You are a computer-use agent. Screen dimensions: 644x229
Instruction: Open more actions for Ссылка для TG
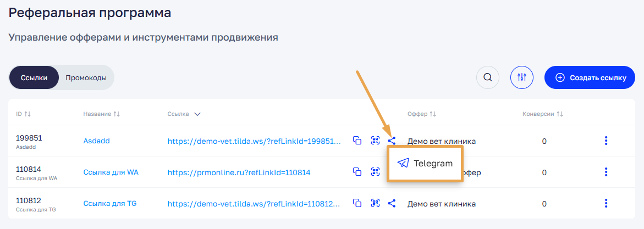(x=606, y=203)
